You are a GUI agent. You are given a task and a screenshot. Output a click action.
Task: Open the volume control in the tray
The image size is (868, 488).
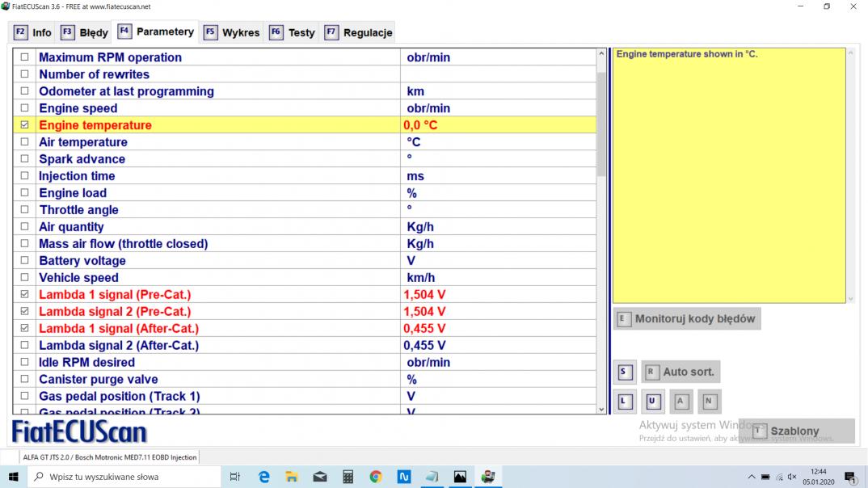792,477
